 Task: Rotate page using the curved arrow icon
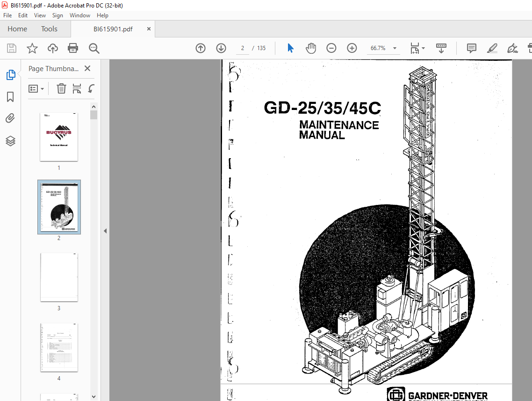pos(91,88)
